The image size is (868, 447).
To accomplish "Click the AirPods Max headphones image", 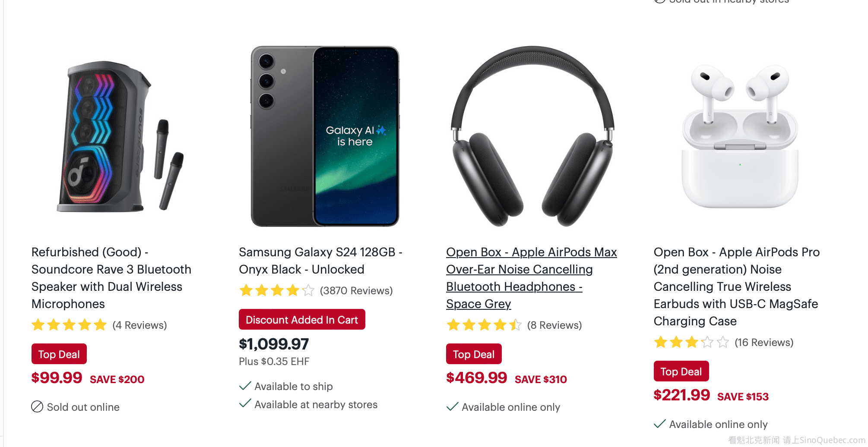I will [532, 136].
